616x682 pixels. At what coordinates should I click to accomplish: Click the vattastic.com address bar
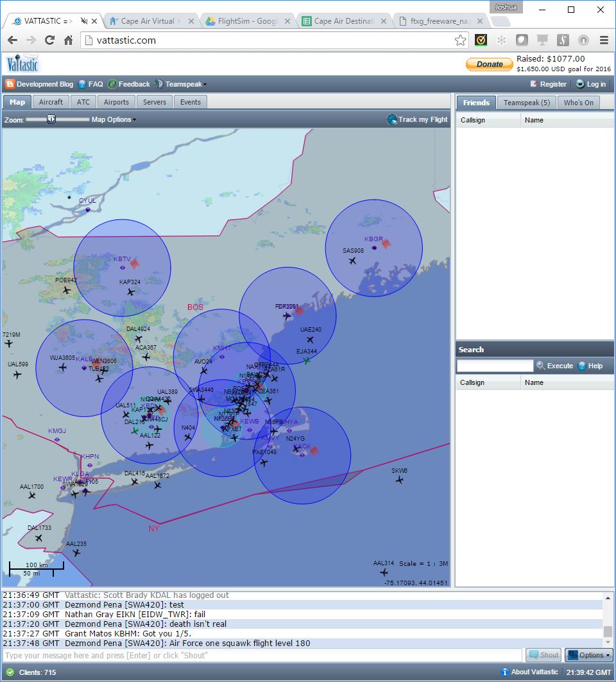(x=274, y=40)
